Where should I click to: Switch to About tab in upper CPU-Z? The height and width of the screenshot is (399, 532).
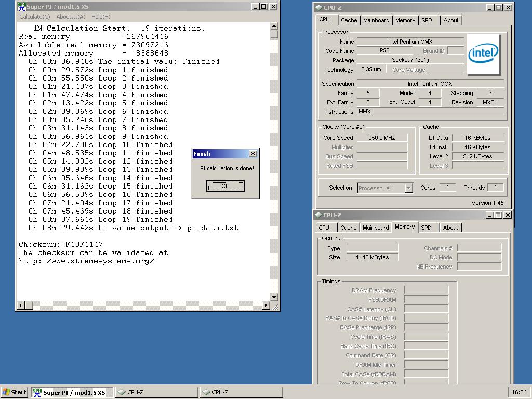450,20
